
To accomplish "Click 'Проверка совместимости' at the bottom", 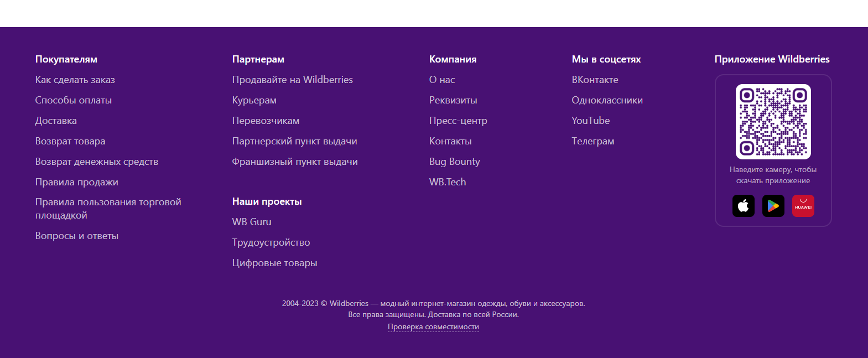I will tap(433, 327).
